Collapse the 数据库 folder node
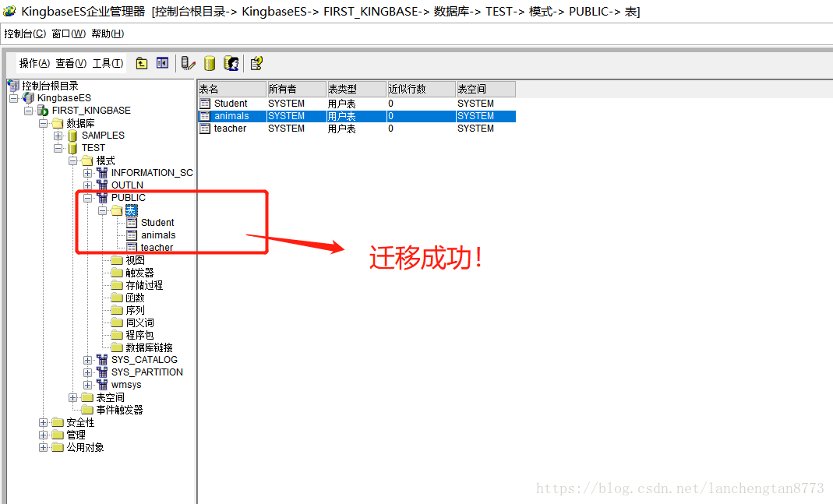 (x=44, y=123)
